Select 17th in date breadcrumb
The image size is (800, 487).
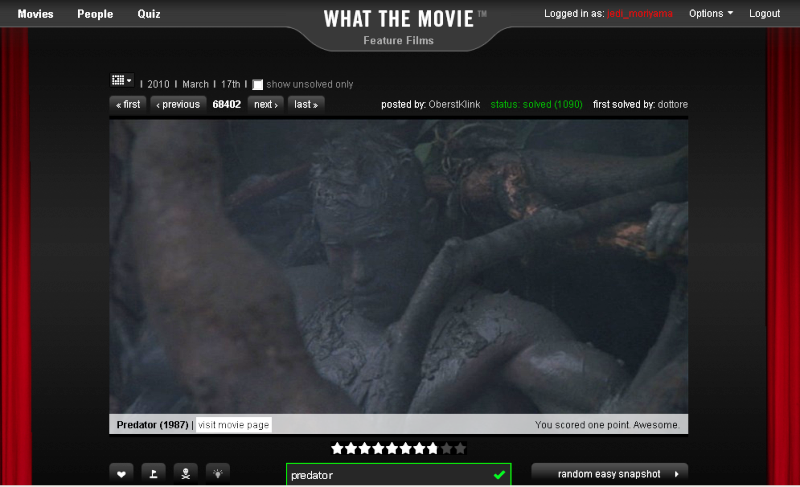[x=231, y=85]
